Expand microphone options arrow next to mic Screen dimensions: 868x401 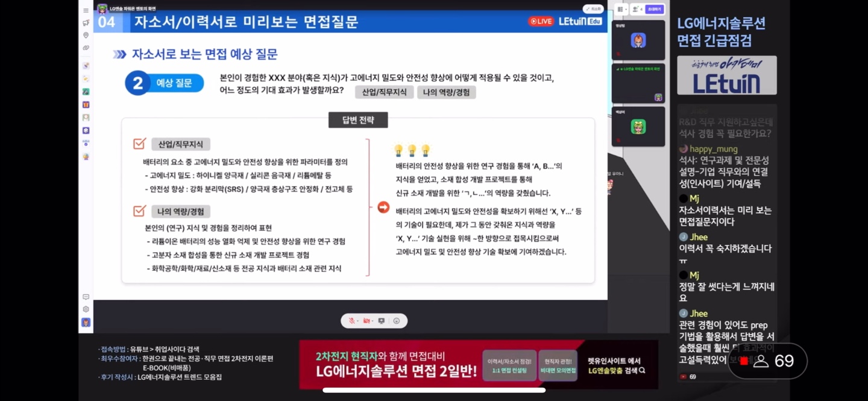358,321
